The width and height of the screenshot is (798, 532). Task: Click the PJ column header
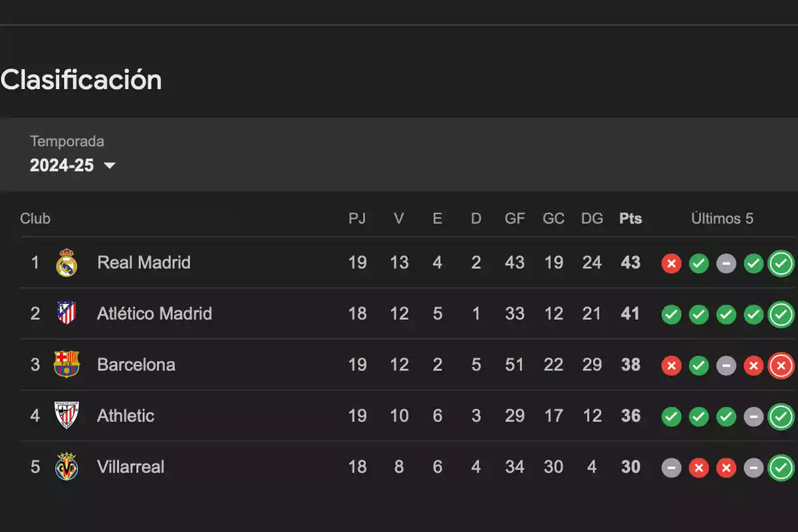357,219
